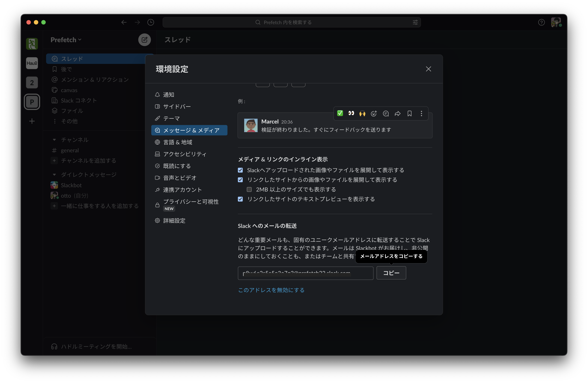
Task: Click the eyes reaction emoji
Action: [x=351, y=113]
